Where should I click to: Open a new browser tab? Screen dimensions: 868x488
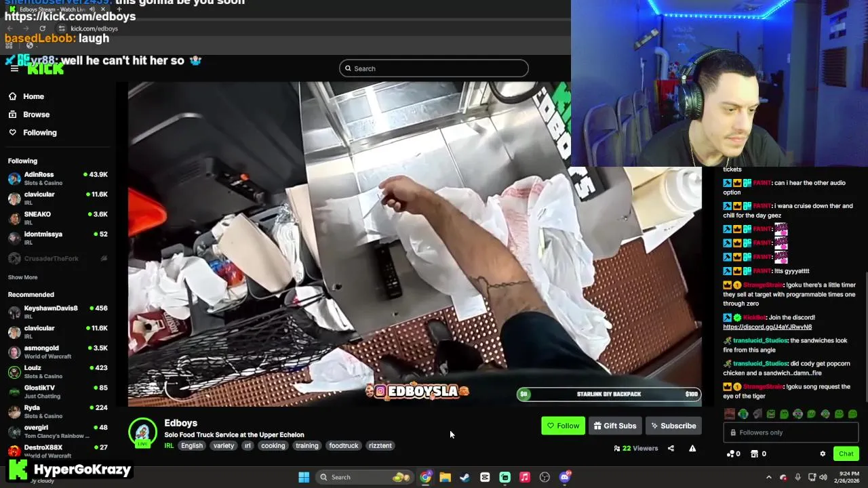pyautogui.click(x=119, y=9)
